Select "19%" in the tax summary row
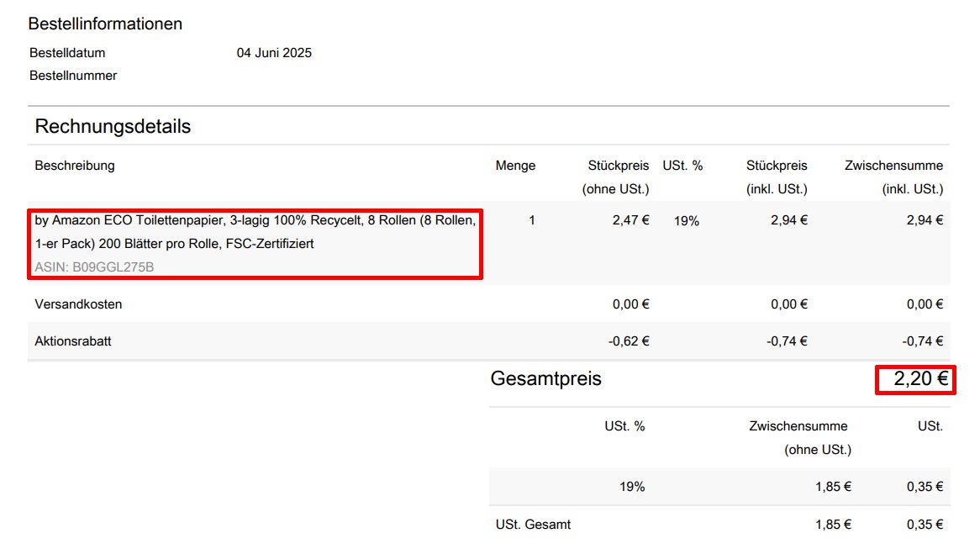Viewport: 980px width, 549px height. point(632,487)
